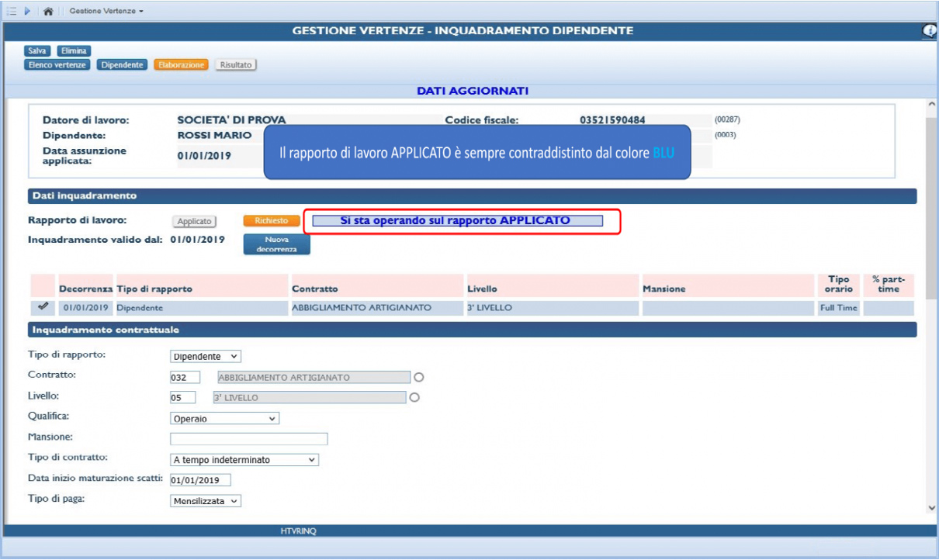Click the empty Mansione input field
The image size is (939, 560).
click(x=249, y=439)
